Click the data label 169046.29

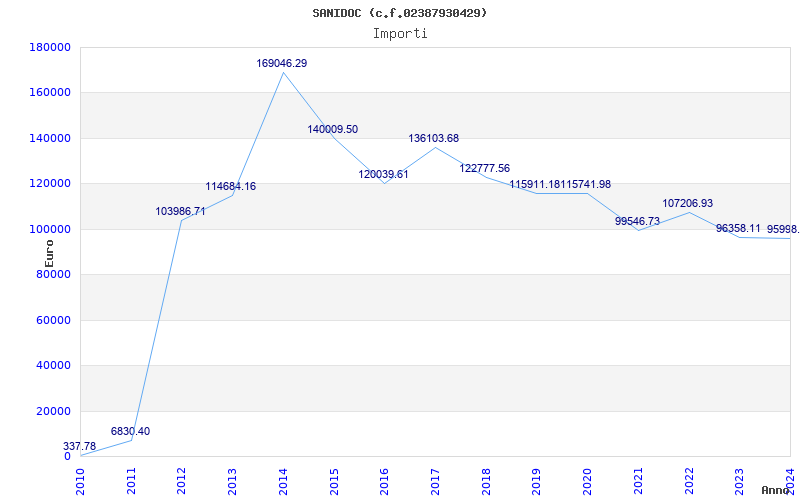click(282, 64)
